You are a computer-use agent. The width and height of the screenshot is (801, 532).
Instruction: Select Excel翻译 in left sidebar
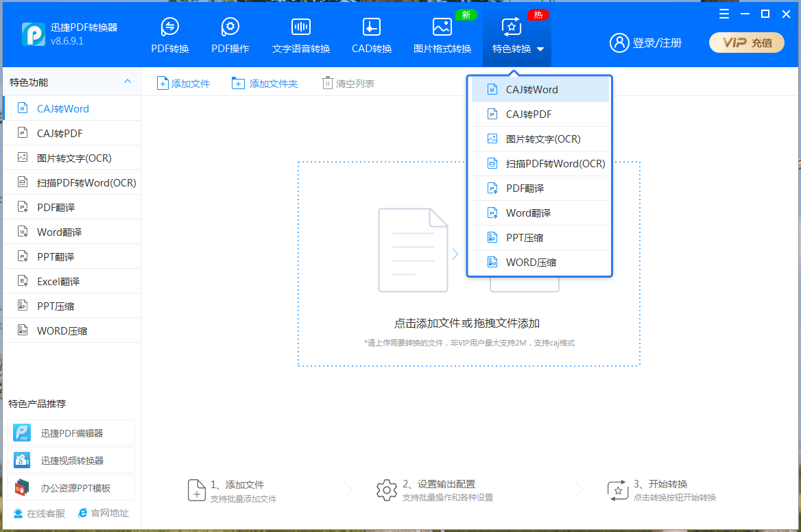pyautogui.click(x=72, y=281)
